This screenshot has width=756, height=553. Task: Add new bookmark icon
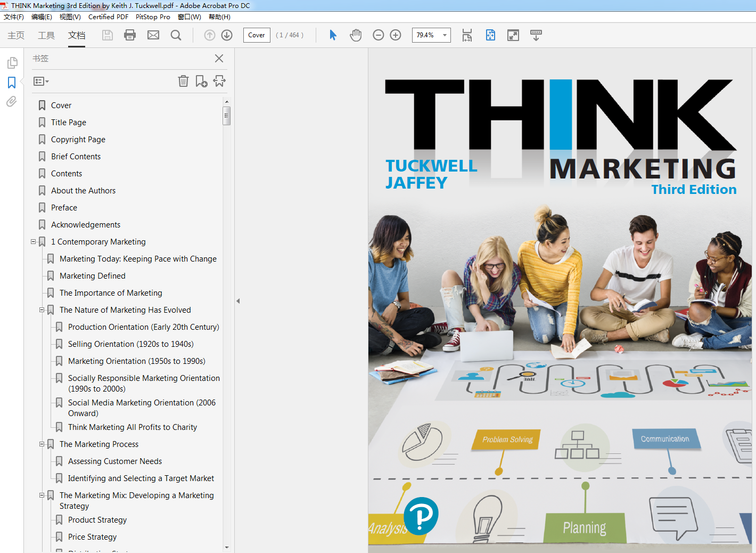(201, 81)
